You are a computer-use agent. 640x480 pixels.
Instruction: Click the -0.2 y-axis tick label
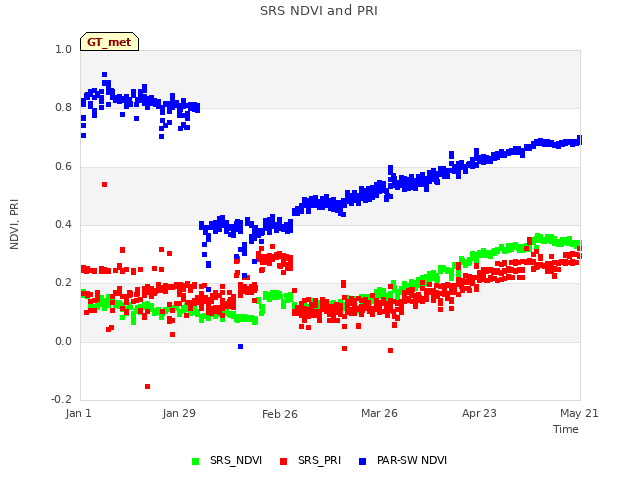coord(61,399)
